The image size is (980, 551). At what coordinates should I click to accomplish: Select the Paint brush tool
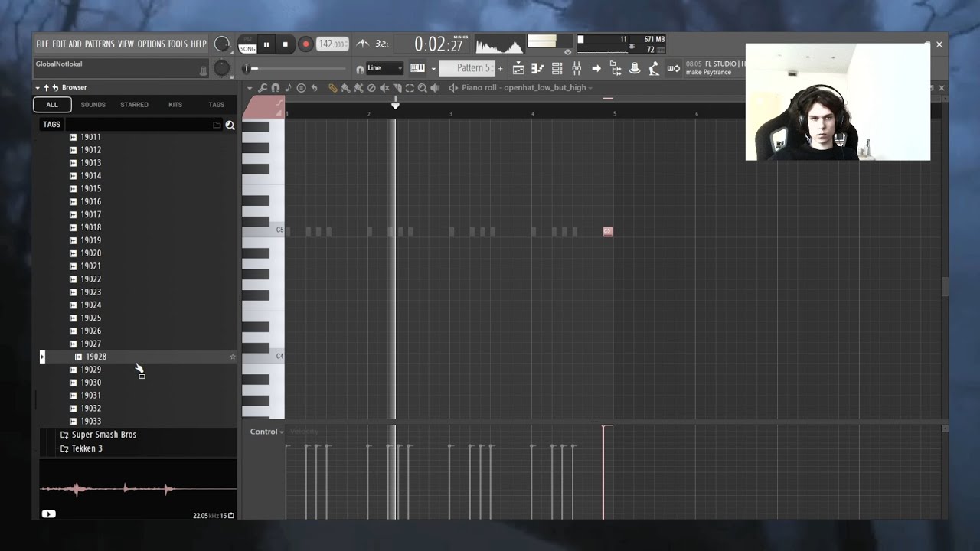(345, 88)
